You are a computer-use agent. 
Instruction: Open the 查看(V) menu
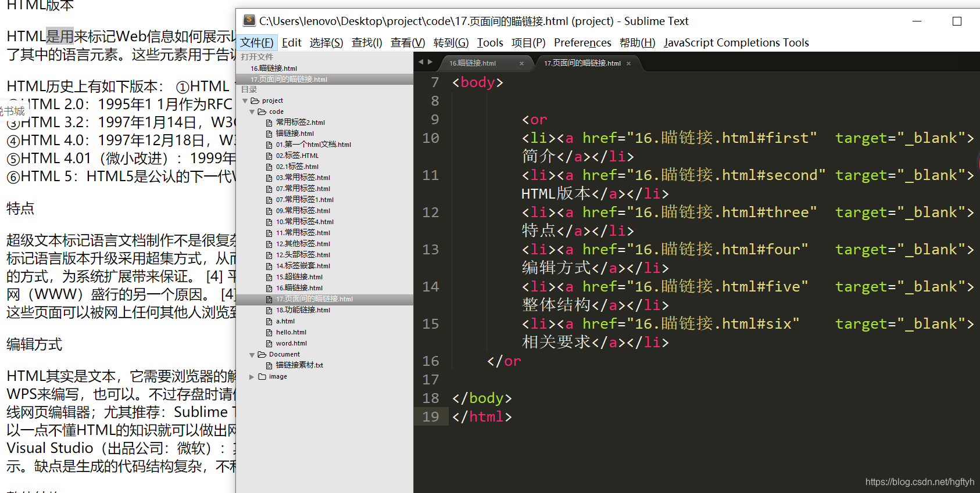[x=407, y=42]
